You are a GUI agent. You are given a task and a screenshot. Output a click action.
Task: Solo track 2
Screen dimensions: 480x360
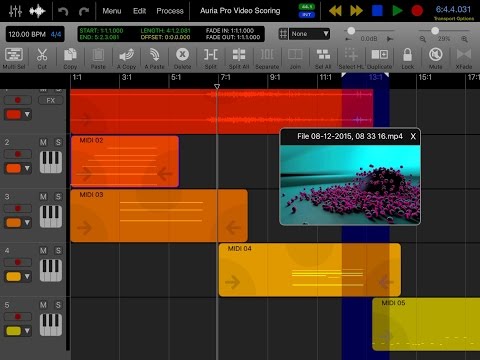[x=58, y=142]
